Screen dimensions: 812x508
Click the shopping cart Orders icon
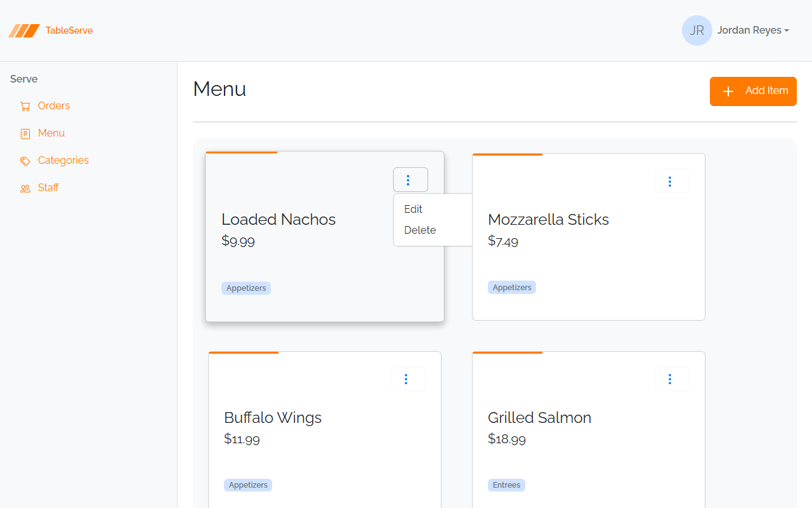pyautogui.click(x=25, y=106)
